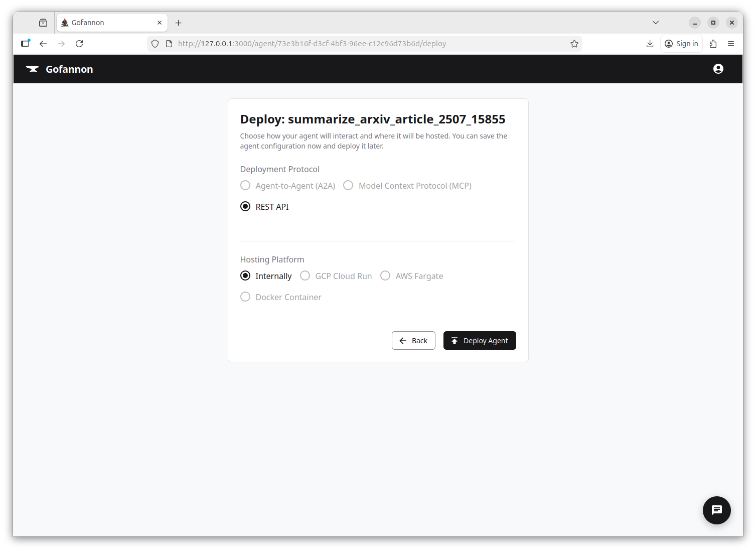Click the Deploy Agent button
Viewport: 756px width, 551px height.
coord(479,341)
